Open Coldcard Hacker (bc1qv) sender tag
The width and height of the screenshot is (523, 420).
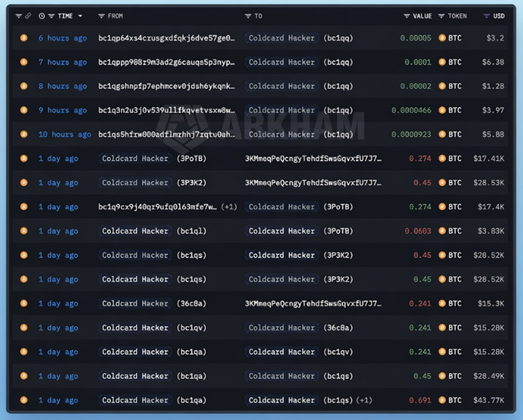tap(135, 328)
